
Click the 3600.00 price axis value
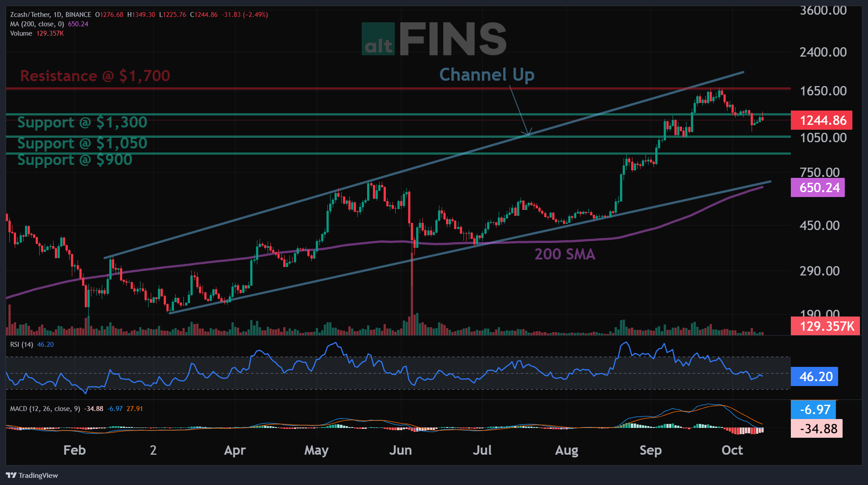[823, 10]
